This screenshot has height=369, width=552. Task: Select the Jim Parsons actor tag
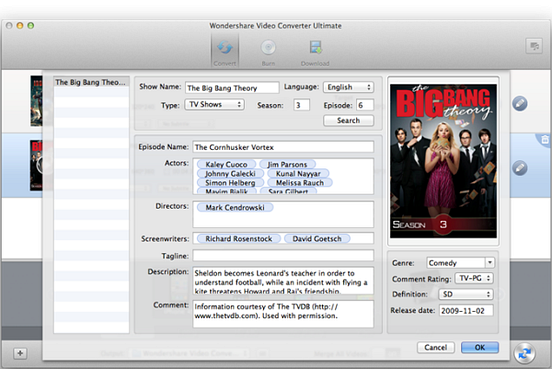pyautogui.click(x=287, y=164)
